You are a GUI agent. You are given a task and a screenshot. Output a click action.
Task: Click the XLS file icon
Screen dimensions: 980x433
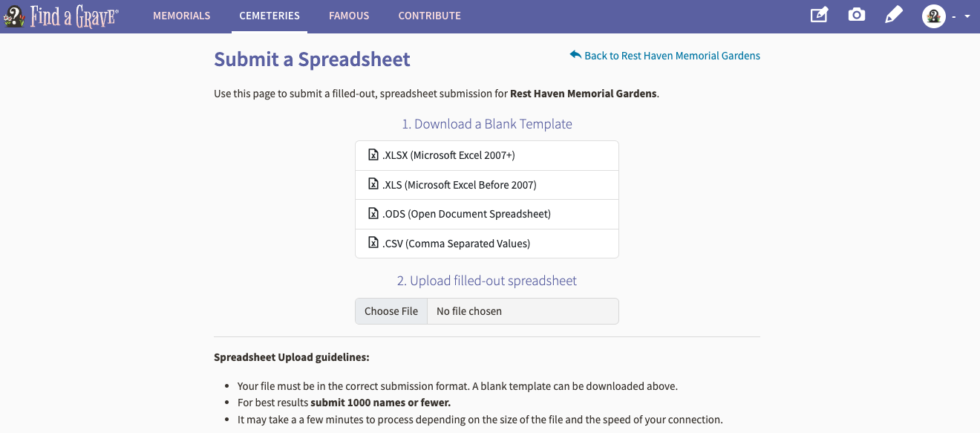[373, 184]
